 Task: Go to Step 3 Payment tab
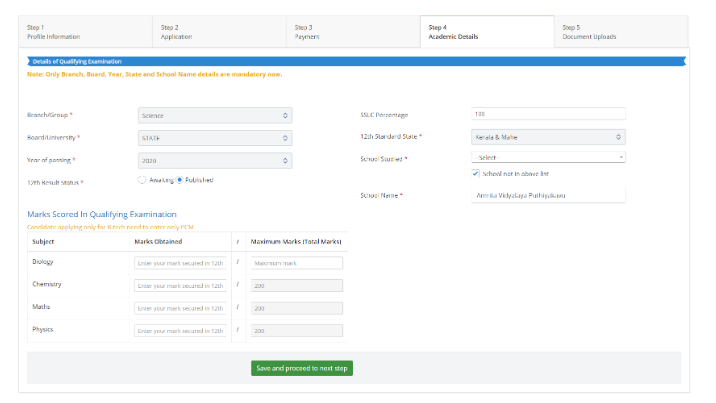pyautogui.click(x=353, y=32)
